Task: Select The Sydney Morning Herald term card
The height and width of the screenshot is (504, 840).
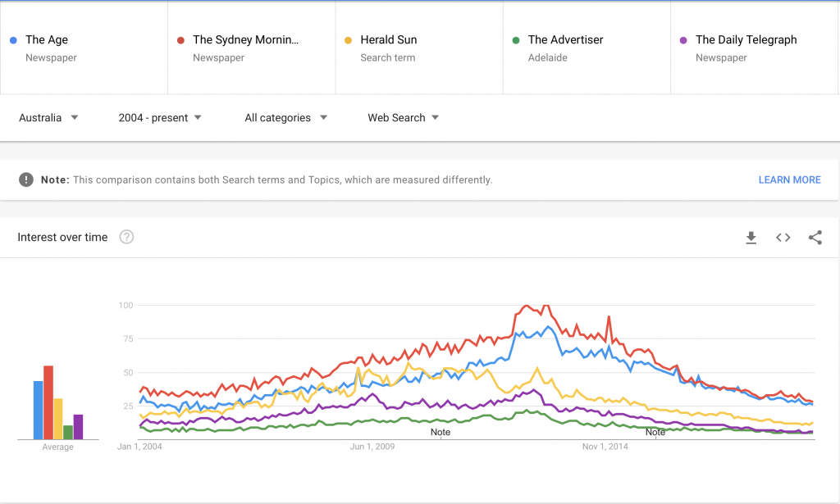Action: pos(252,48)
